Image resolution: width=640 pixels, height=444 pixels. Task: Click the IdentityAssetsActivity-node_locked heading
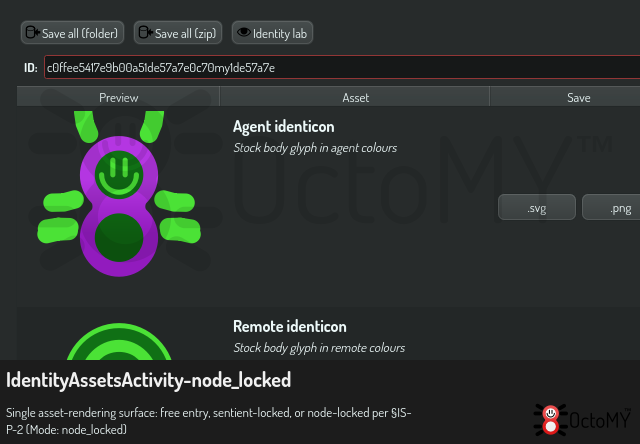pyautogui.click(x=149, y=380)
